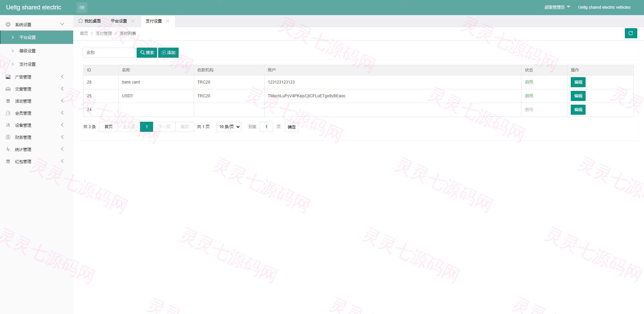Select 平台设置 in the sidebar
Image resolution: width=644 pixels, height=314 pixels.
click(x=37, y=37)
